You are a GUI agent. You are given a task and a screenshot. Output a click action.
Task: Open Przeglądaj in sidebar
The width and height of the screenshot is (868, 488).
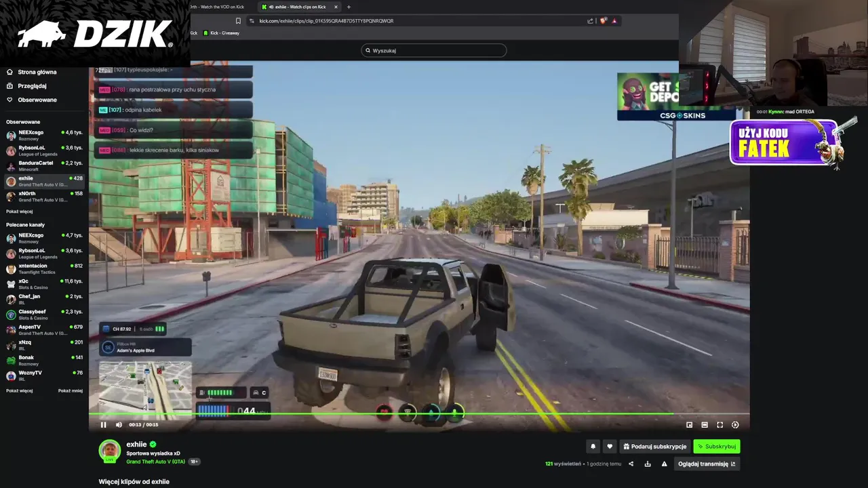32,86
